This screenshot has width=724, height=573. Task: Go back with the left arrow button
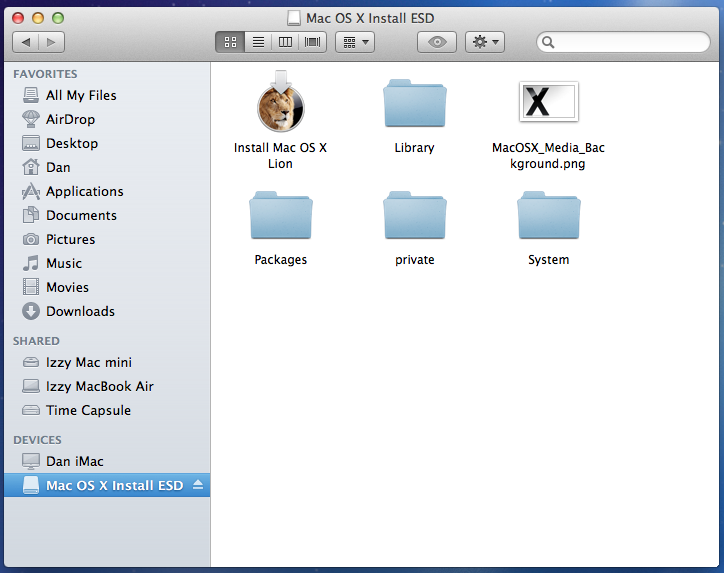[25, 42]
